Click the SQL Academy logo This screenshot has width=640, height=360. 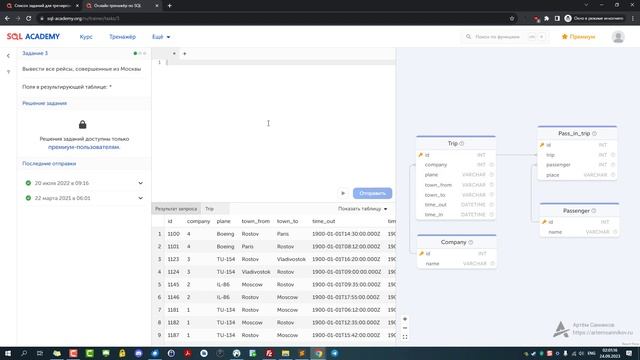coord(33,37)
